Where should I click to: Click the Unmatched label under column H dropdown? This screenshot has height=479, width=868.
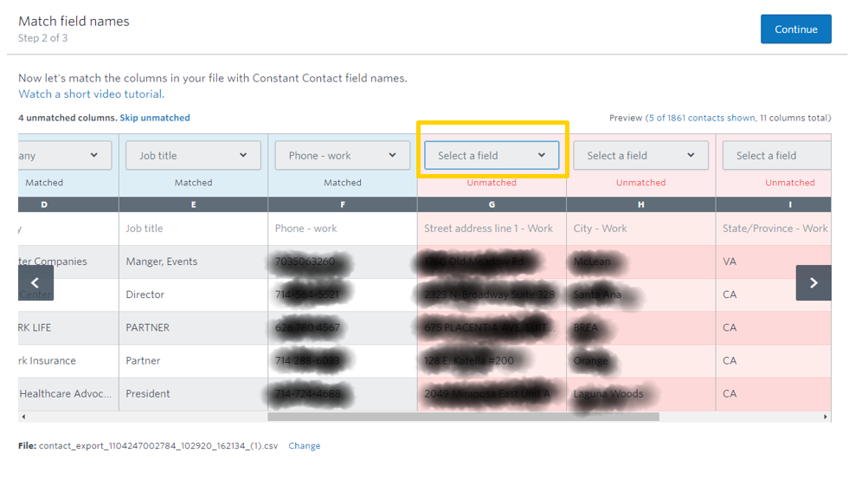(641, 183)
